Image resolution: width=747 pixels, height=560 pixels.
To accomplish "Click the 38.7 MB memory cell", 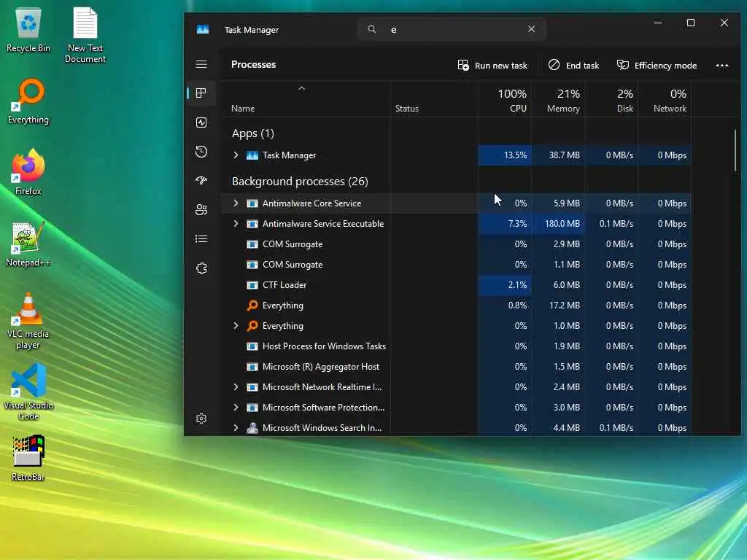I will pos(558,155).
